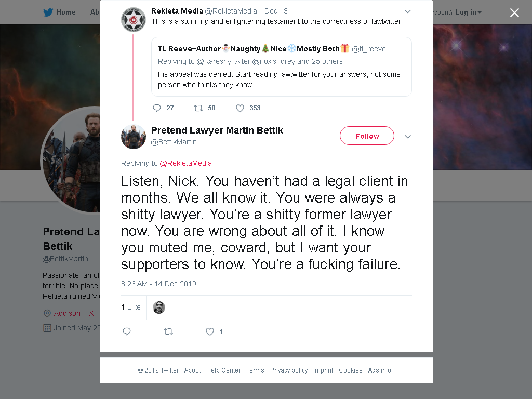
Task: Click Addison, TX location link
Action: (74, 313)
